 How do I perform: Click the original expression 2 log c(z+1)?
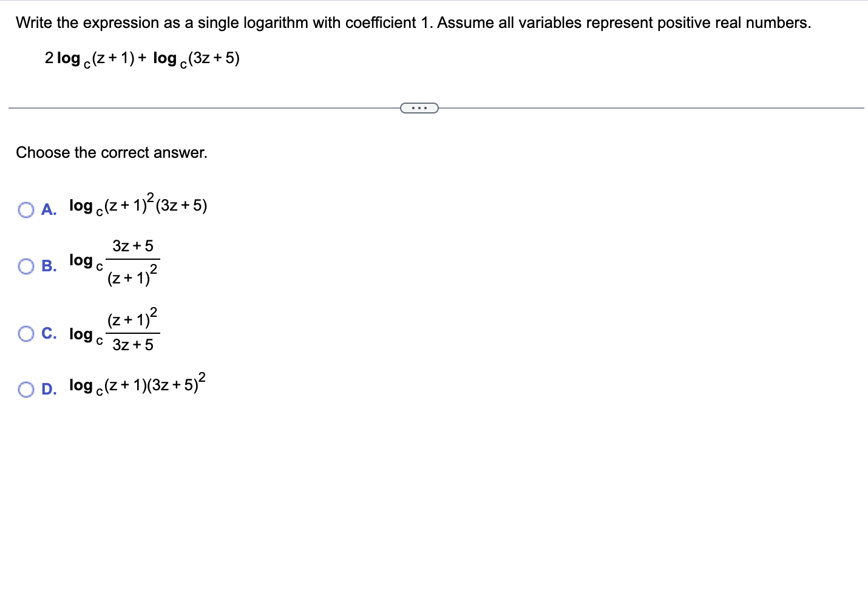point(91,58)
